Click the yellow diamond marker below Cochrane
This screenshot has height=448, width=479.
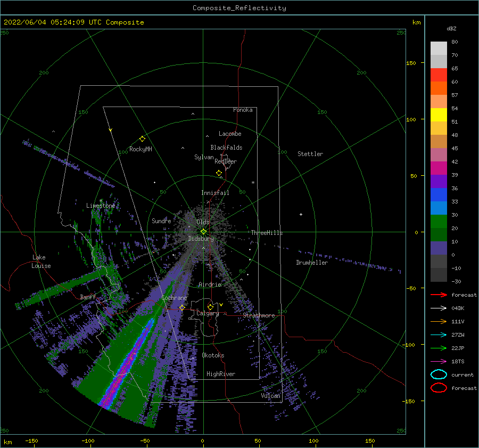[182, 307]
